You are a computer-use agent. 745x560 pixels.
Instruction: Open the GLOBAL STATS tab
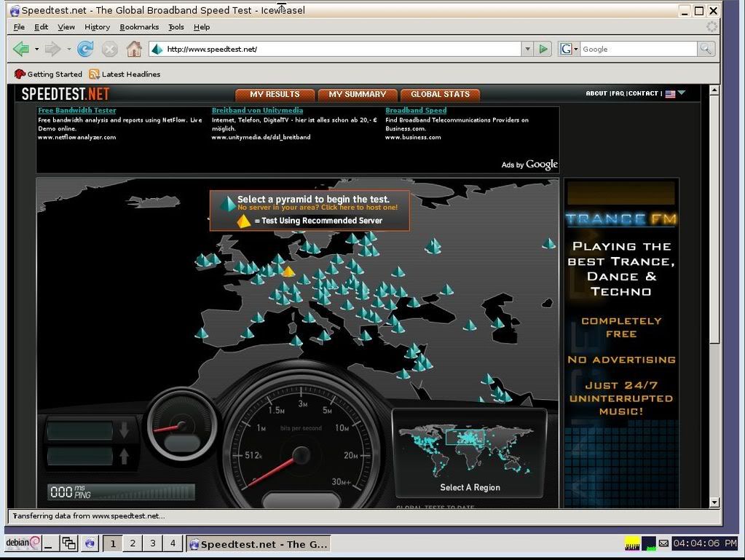point(440,95)
